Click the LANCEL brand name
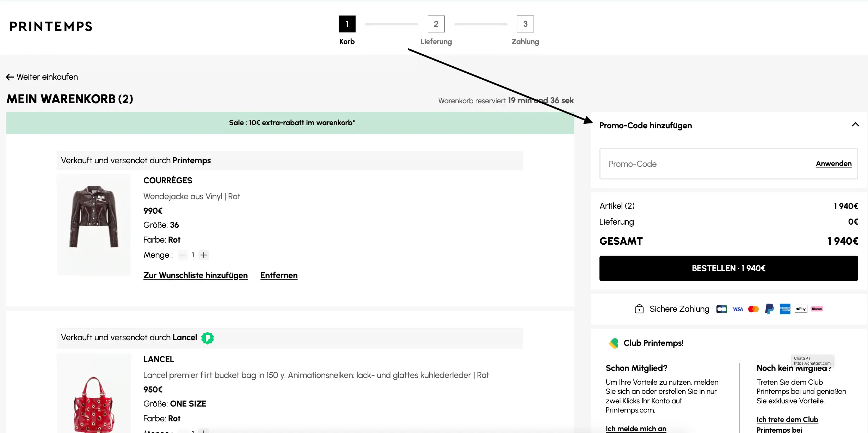Image resolution: width=868 pixels, height=433 pixels. click(159, 359)
